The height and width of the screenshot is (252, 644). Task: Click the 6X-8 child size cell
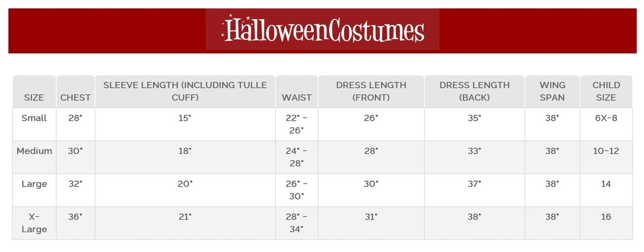tap(606, 118)
